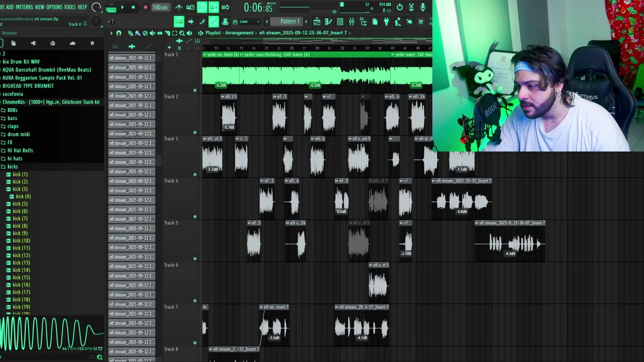This screenshot has width=644, height=362.
Task: Expand the FX folder in browser
Action: [10, 142]
